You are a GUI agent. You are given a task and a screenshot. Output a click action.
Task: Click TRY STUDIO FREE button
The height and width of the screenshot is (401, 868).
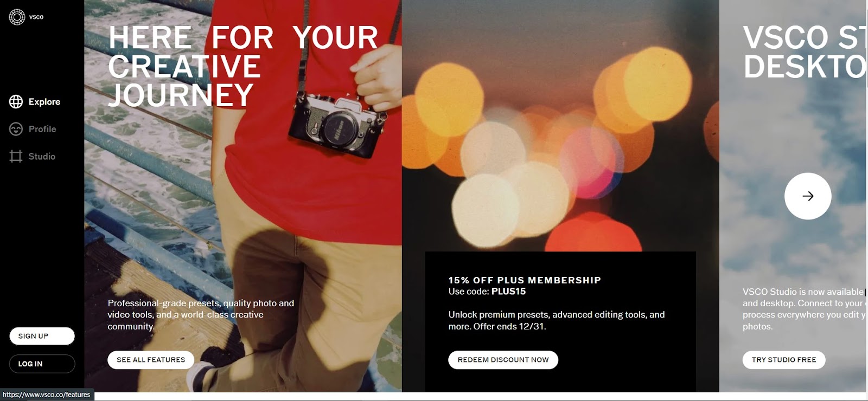[784, 360]
